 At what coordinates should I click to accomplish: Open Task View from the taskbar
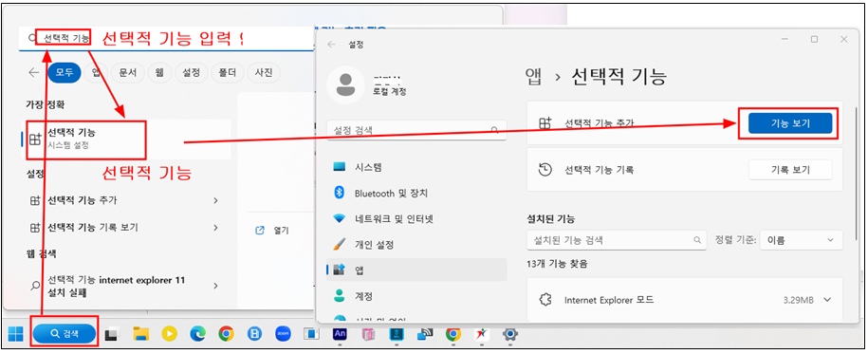click(x=112, y=334)
